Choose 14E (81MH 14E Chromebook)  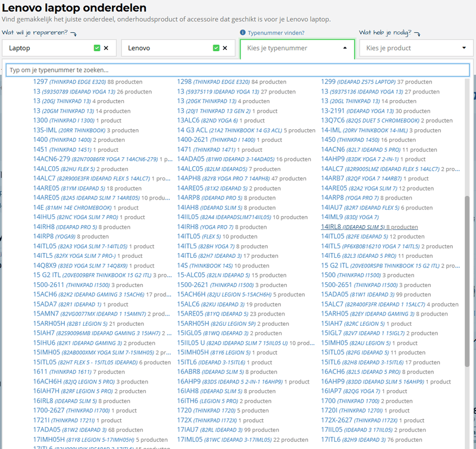tap(86, 208)
